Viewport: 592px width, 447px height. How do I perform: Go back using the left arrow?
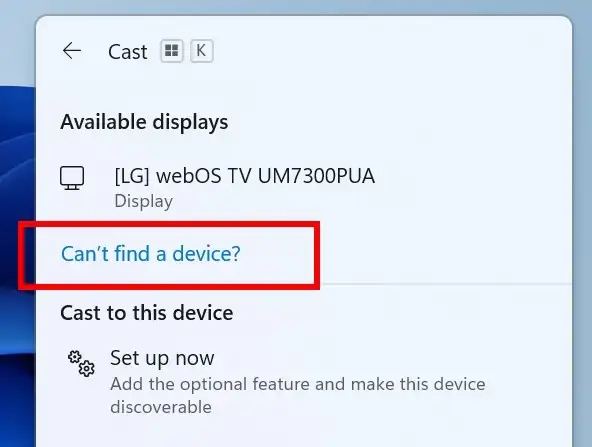click(x=72, y=51)
